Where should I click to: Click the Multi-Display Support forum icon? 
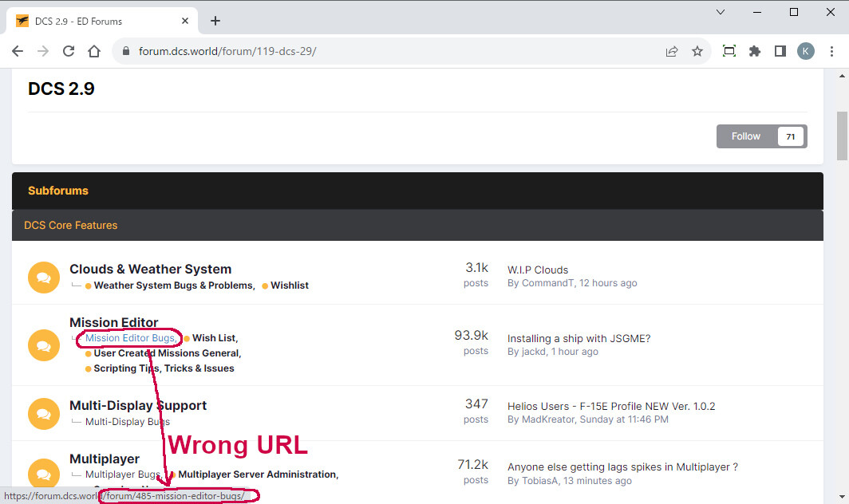(x=44, y=414)
